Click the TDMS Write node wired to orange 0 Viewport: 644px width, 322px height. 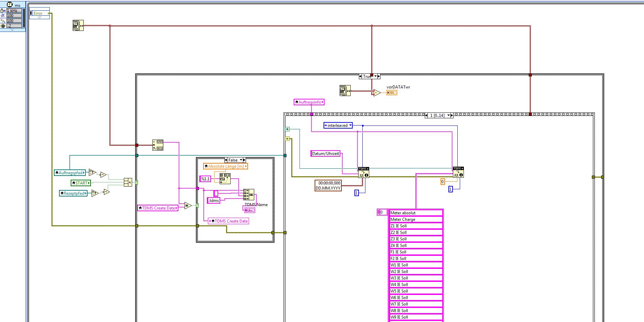pos(458,172)
